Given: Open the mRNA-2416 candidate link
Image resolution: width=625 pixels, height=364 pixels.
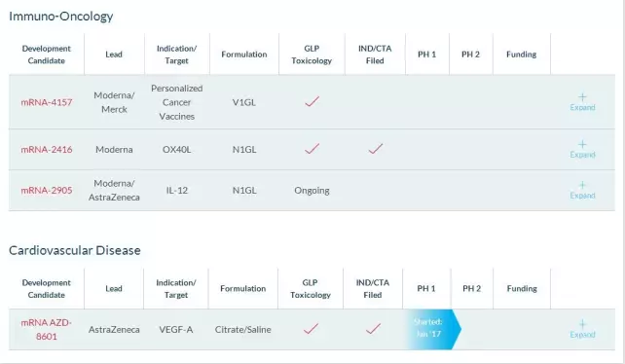Looking at the screenshot, I should point(47,150).
